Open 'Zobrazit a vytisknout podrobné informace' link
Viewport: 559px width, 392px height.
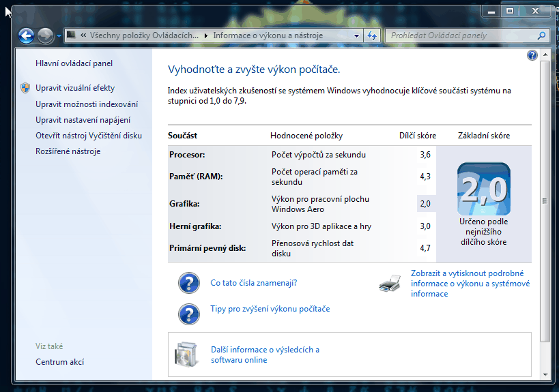[x=470, y=284]
